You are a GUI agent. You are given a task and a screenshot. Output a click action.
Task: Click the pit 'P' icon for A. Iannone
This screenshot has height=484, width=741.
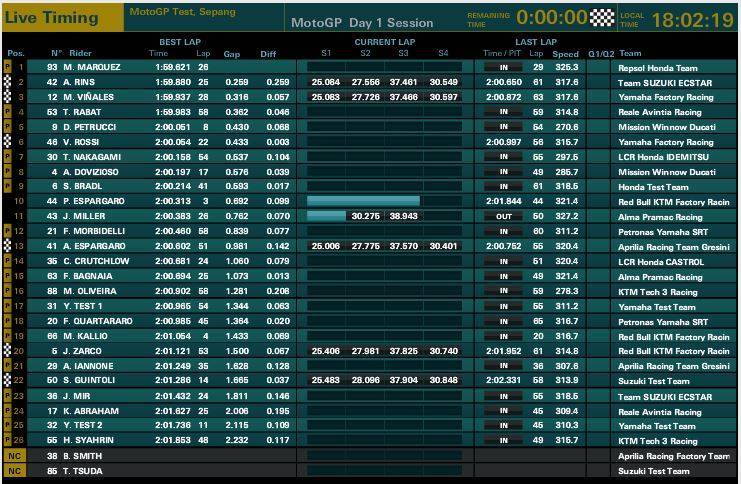[x=7, y=366]
